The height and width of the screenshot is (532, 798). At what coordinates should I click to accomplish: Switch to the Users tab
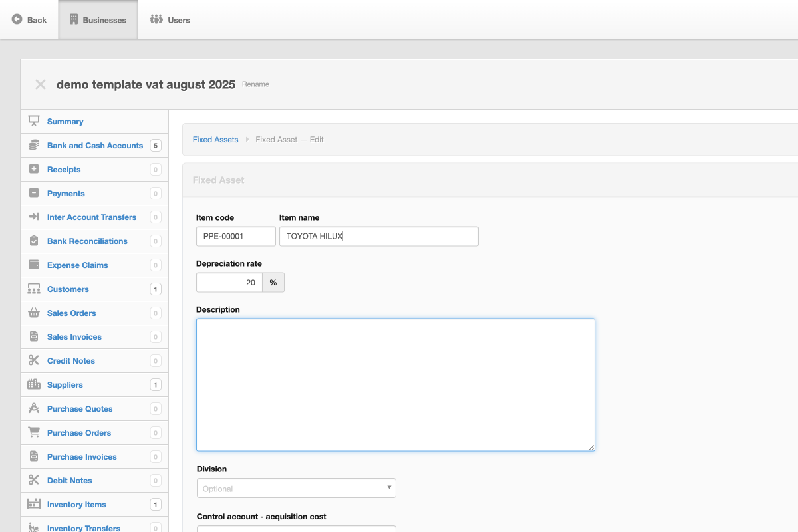click(170, 20)
